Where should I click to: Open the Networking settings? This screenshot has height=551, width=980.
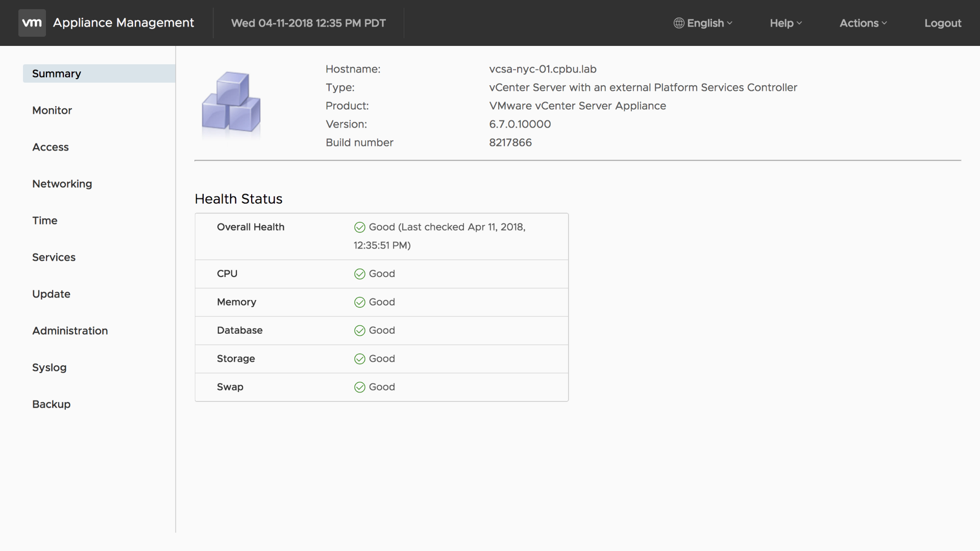62,184
